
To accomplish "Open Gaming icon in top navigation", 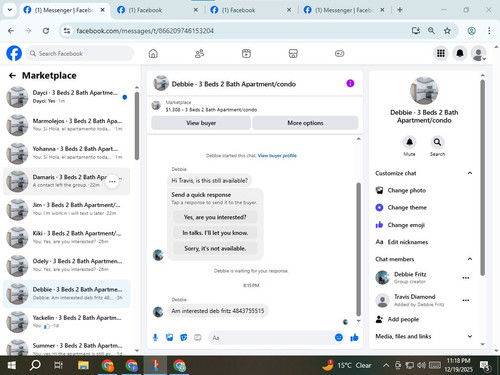I will pos(339,53).
